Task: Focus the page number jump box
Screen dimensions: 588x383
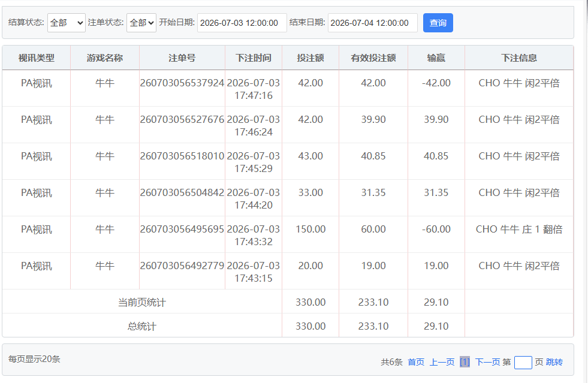Action: (523, 363)
